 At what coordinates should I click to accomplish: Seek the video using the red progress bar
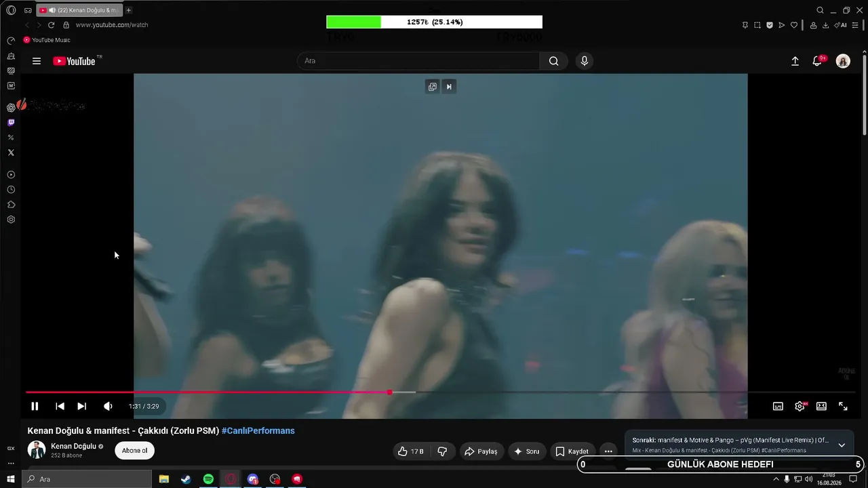point(441,392)
